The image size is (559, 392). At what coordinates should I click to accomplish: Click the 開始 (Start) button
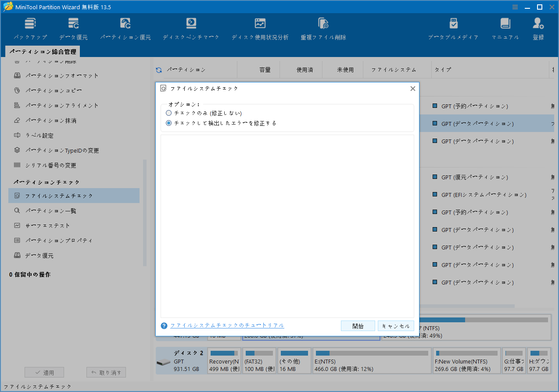pos(358,325)
